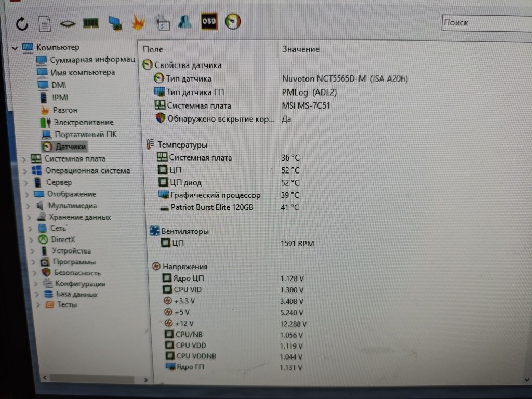The height and width of the screenshot is (399, 532).
Task: Select the +12 V voltage row
Action: 235,323
